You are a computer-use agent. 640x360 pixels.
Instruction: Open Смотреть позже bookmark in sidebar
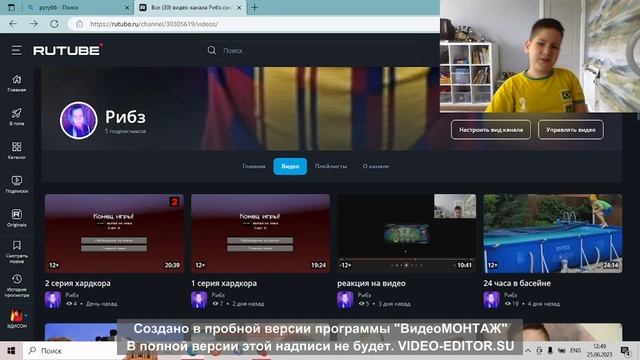coord(17,251)
